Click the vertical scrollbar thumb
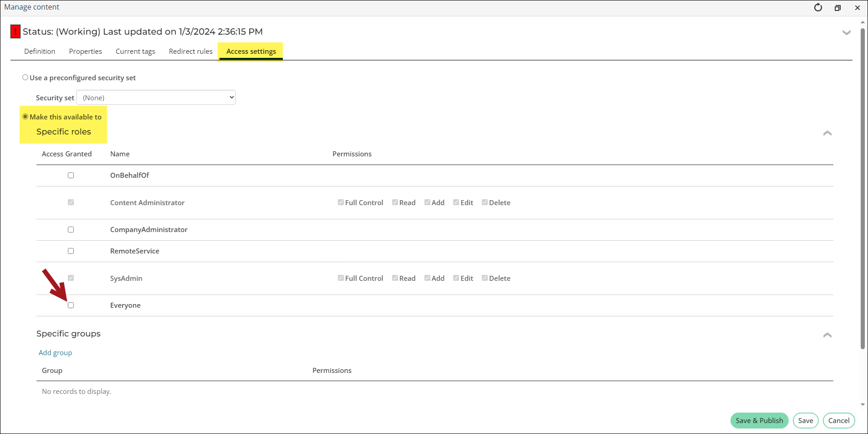Image resolution: width=868 pixels, height=434 pixels. pos(863,189)
